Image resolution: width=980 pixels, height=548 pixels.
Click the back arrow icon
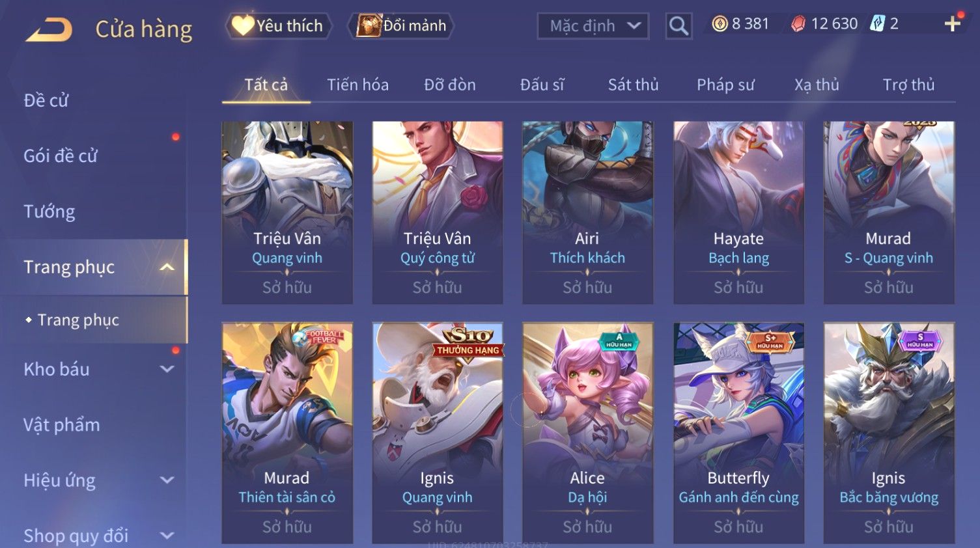point(49,29)
